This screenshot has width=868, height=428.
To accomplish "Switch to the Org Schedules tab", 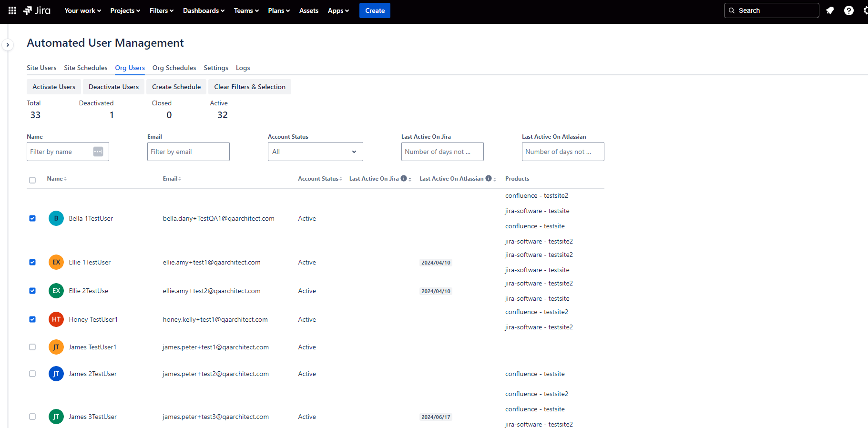I will 174,68.
